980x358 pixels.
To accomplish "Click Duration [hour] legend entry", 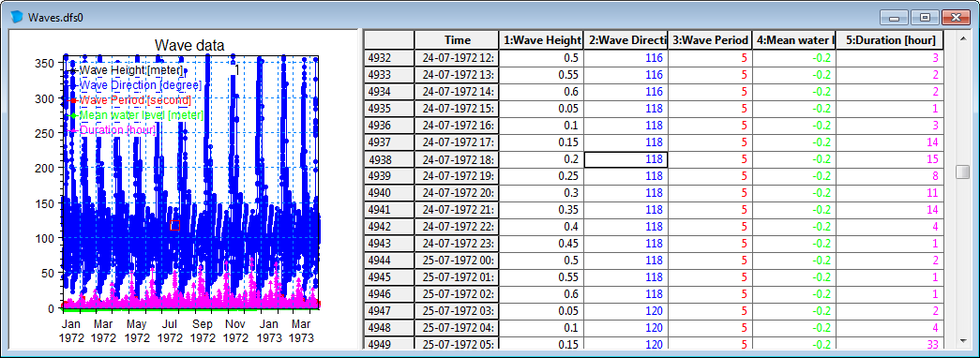I will pyautogui.click(x=117, y=130).
